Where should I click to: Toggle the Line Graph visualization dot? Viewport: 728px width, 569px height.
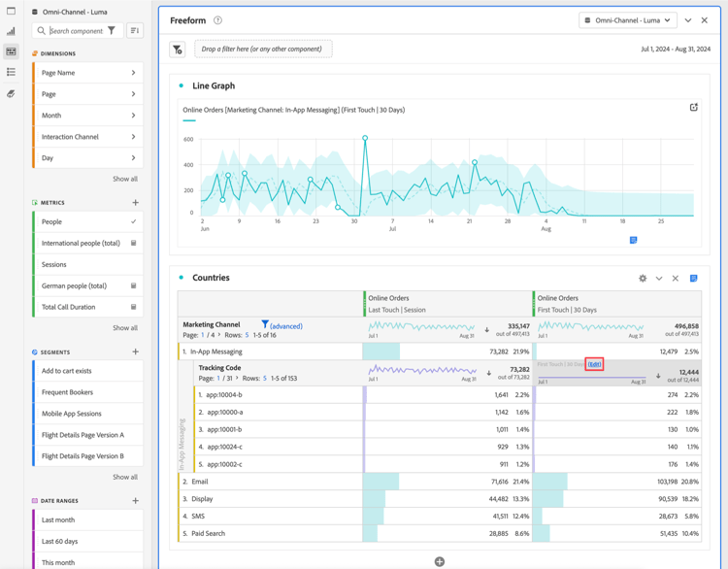click(x=182, y=85)
